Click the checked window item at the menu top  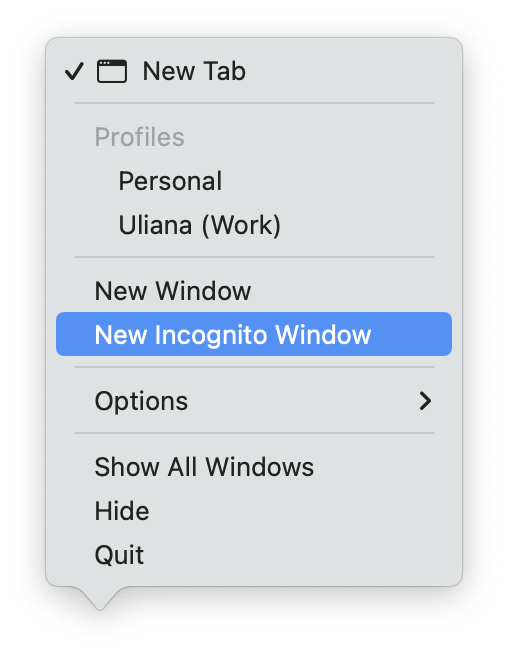coord(254,71)
